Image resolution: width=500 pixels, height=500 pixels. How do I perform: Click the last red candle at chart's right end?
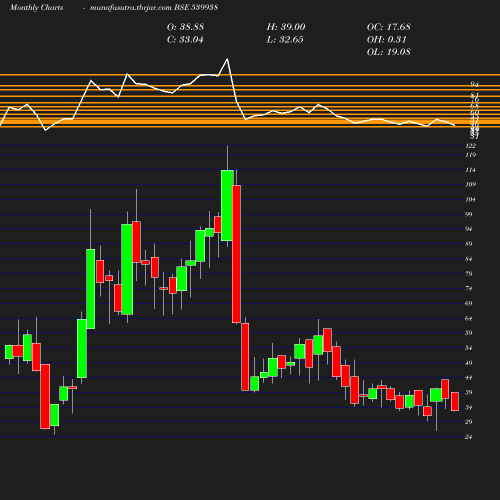pos(455,401)
